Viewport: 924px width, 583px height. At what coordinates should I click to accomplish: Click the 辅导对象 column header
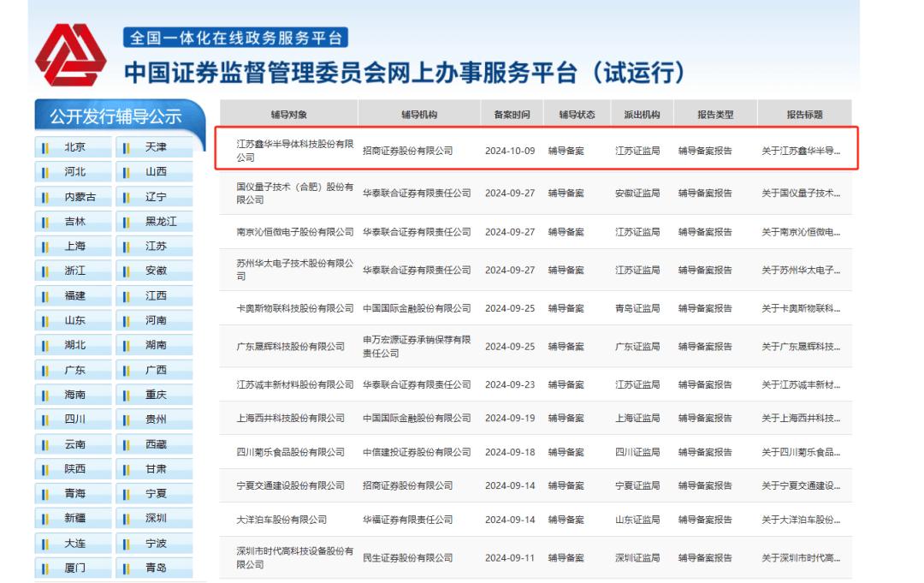pos(288,115)
